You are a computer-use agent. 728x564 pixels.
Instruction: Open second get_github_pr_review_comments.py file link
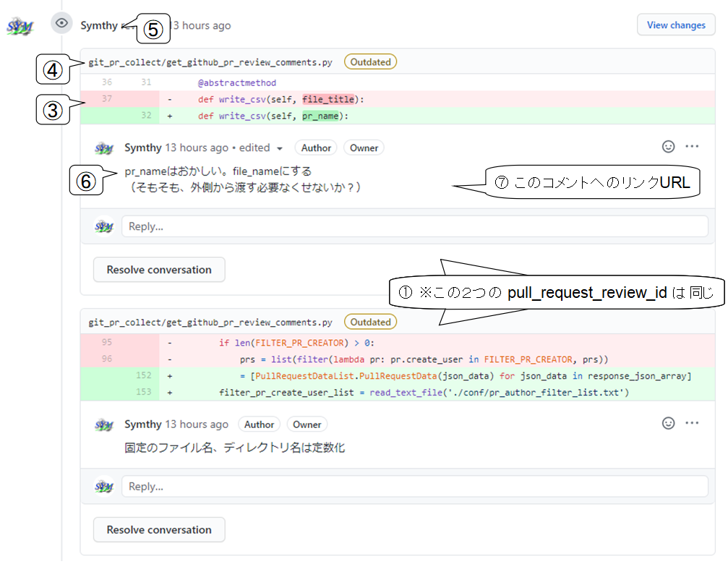pyautogui.click(x=210, y=322)
